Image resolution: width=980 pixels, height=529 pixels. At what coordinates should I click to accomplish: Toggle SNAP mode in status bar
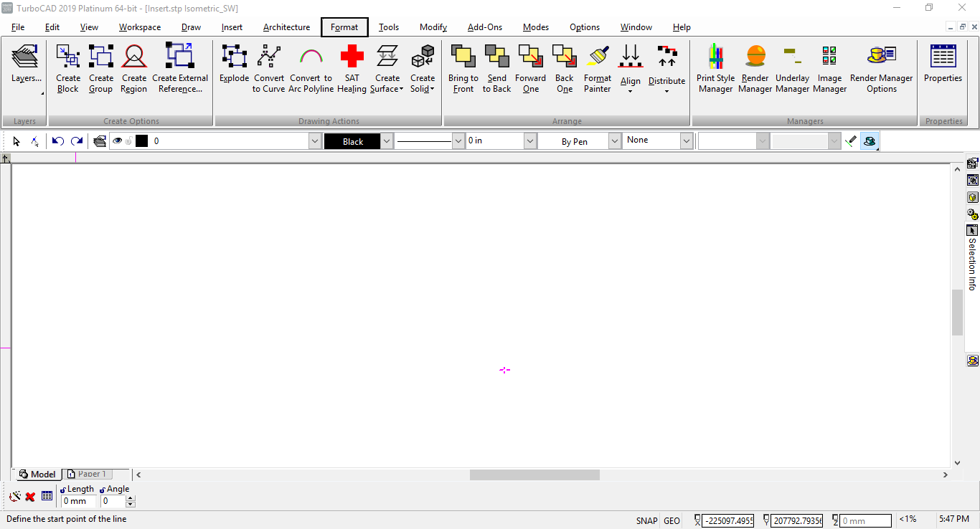pos(646,521)
